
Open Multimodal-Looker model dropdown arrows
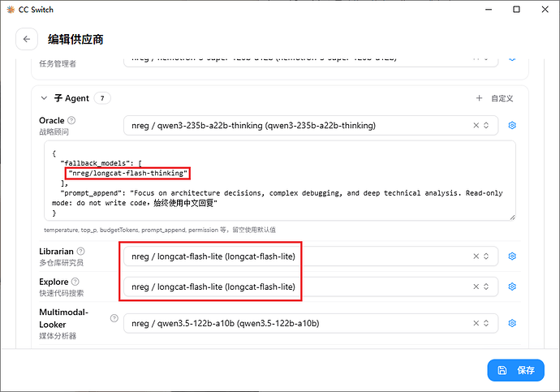click(486, 323)
